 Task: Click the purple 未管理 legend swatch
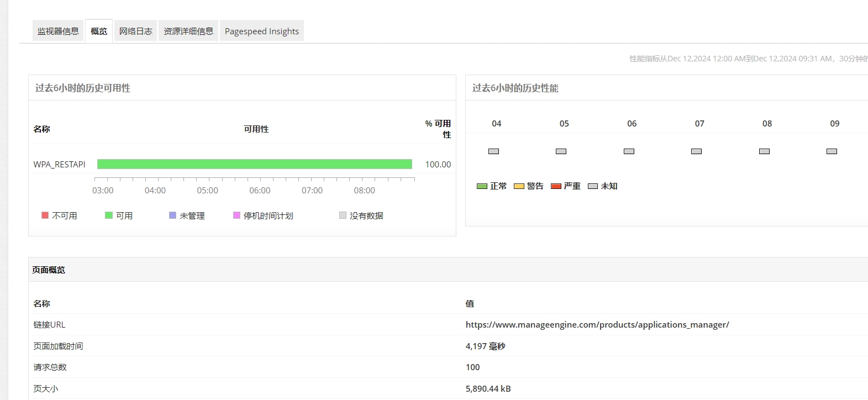click(172, 215)
